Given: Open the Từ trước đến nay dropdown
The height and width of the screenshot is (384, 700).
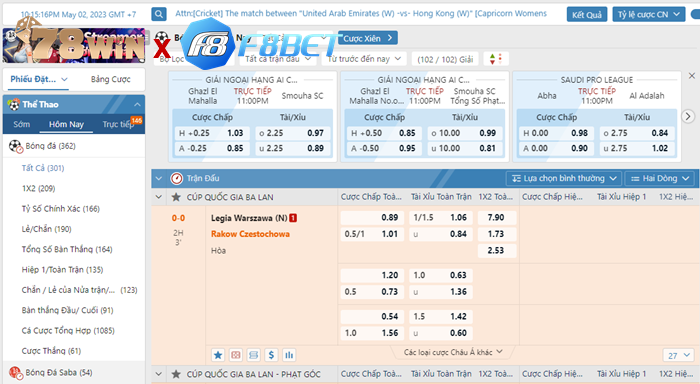Looking at the screenshot, I should (364, 59).
